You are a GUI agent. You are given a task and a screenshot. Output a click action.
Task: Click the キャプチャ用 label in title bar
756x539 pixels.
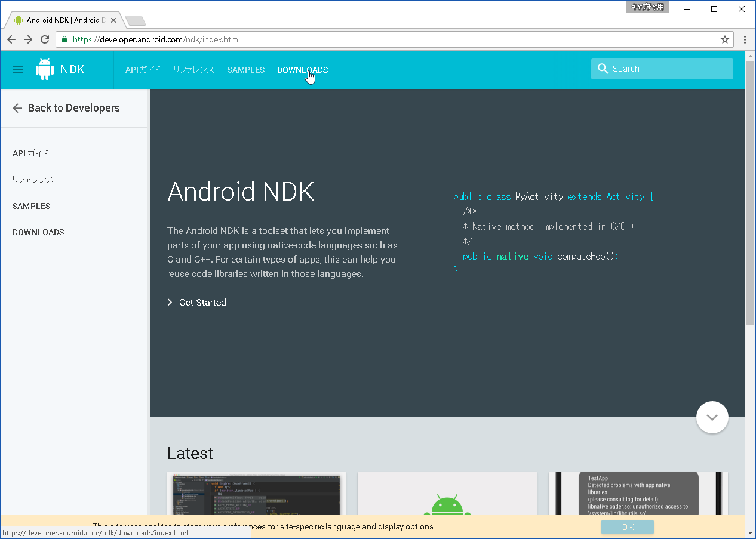coord(648,7)
